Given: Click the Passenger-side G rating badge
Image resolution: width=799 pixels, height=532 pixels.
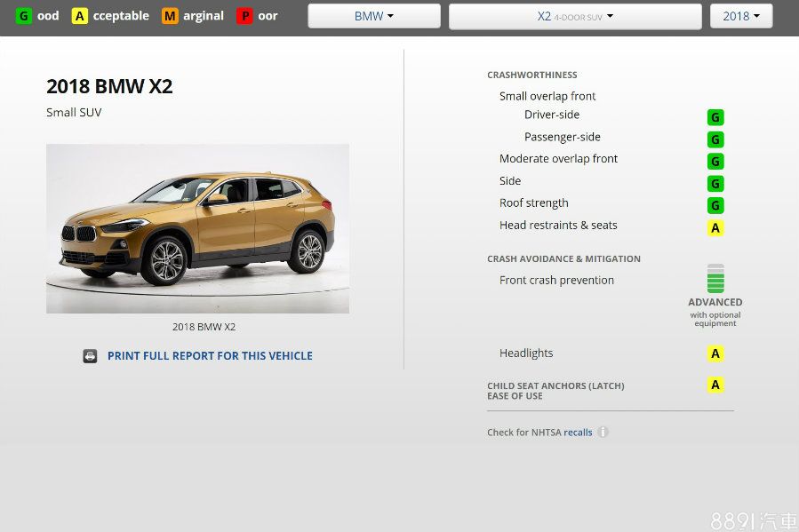Looking at the screenshot, I should point(715,139).
